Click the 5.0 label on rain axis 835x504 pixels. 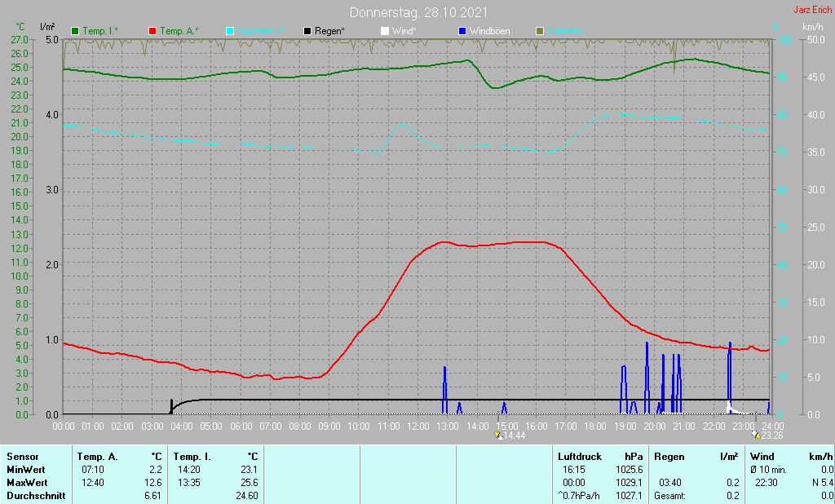point(51,39)
